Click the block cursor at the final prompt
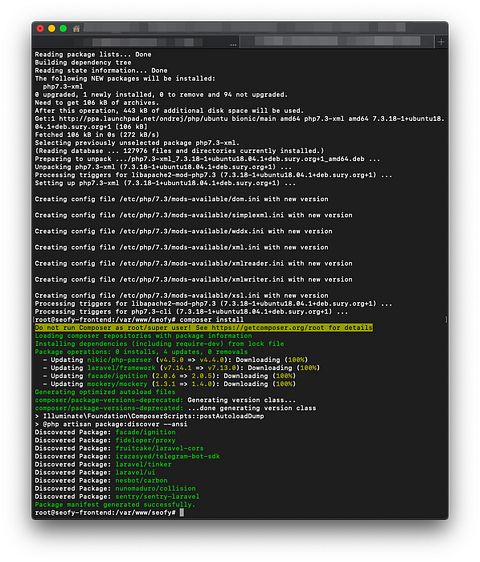The width and height of the screenshot is (480, 562). tap(182, 513)
